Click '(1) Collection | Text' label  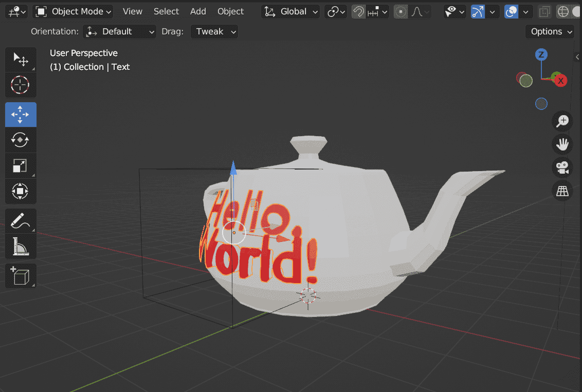tap(90, 67)
